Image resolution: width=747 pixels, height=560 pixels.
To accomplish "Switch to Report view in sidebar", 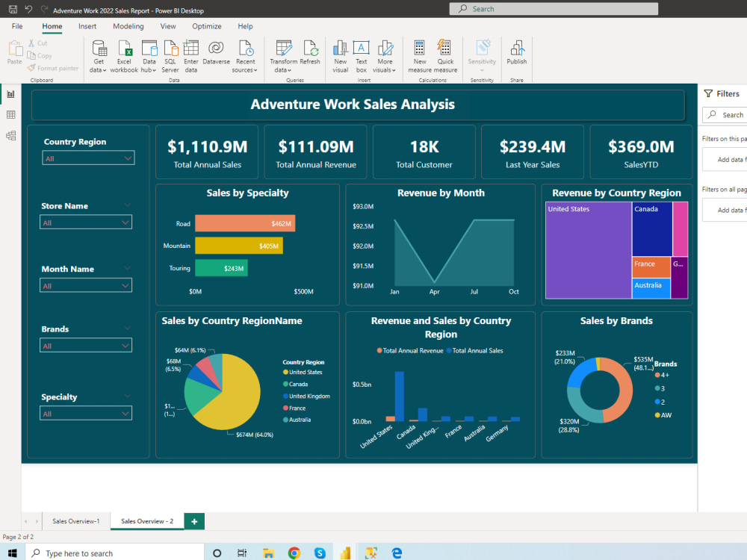I will [x=11, y=94].
